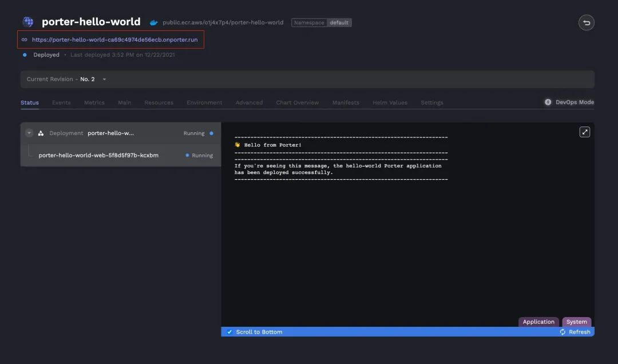
Task: Click the blue Deployed status dot
Action: point(25,55)
